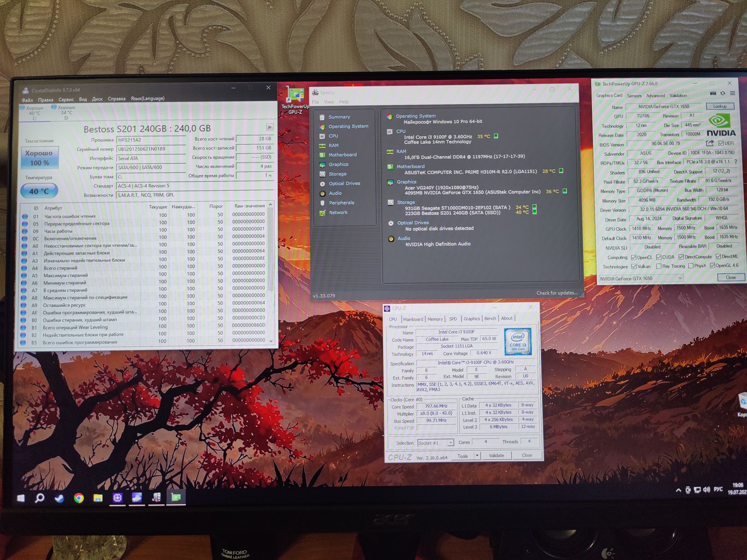Image resolution: width=747 pixels, height=560 pixels.
Task: Open the NVIDIA GeForce GTX 1650 GPU dropdown
Action: tap(641, 279)
